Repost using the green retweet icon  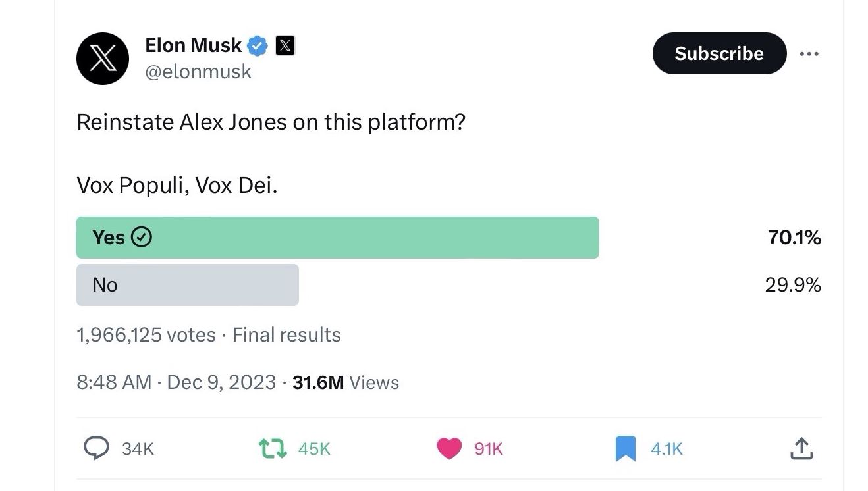click(272, 449)
